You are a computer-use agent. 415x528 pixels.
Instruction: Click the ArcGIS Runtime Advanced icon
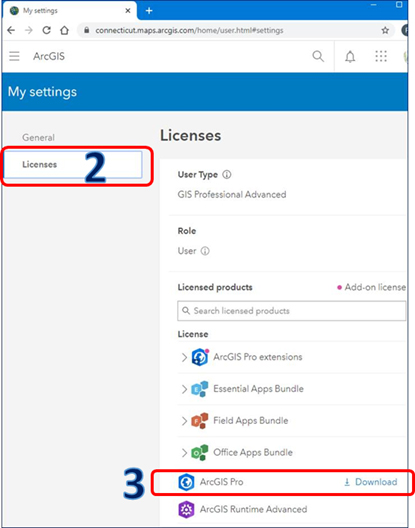pyautogui.click(x=186, y=509)
